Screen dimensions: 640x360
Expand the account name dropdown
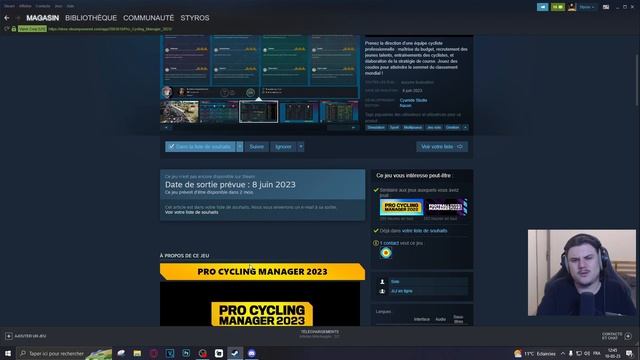[x=587, y=7]
